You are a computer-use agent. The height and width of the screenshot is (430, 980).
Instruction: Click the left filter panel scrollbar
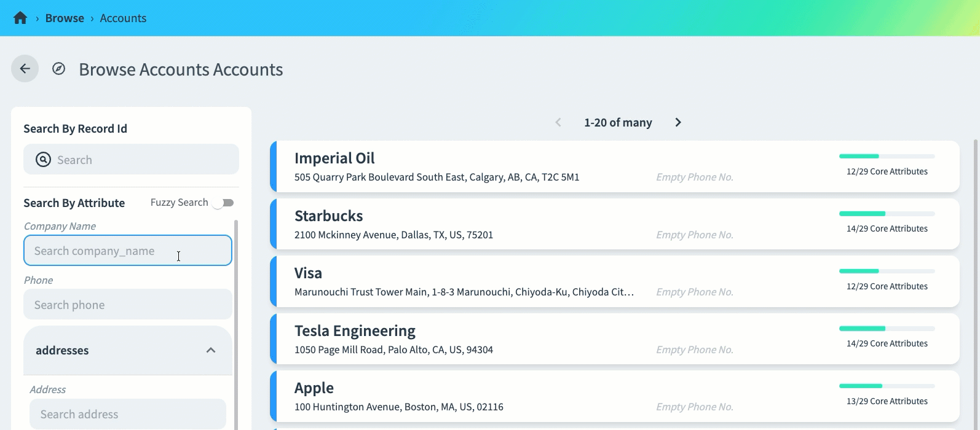pyautogui.click(x=237, y=324)
